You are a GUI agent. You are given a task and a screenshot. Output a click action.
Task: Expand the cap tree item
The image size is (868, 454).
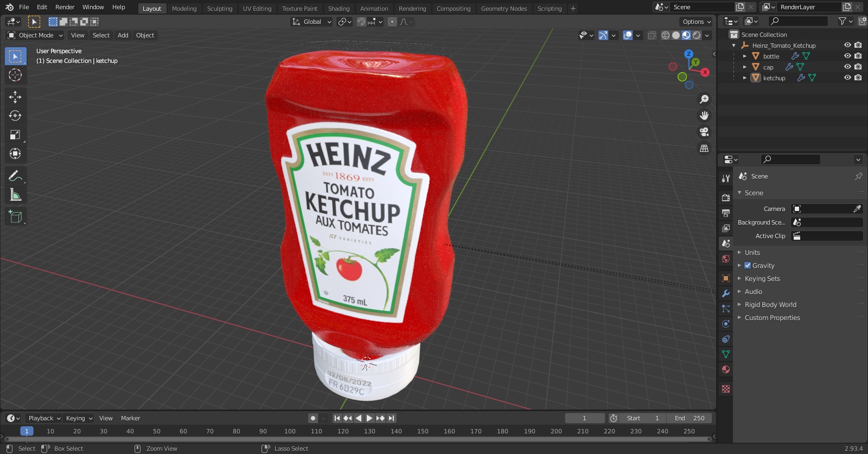click(745, 67)
